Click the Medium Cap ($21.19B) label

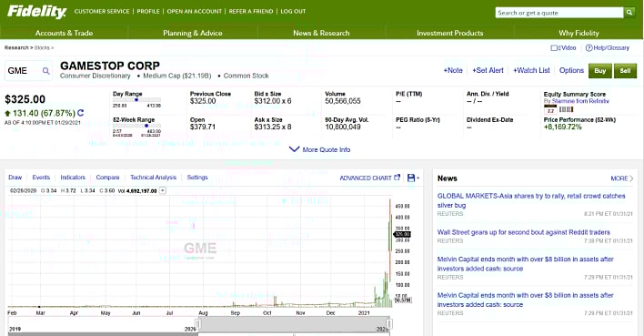pyautogui.click(x=177, y=76)
